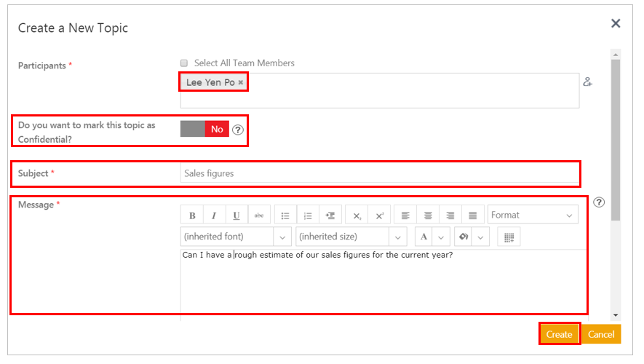Open the Format dropdown
This screenshot has height=364, width=644.
[533, 215]
